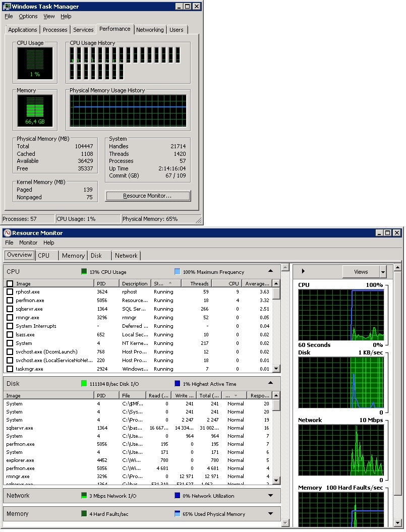Click the CPU scrollbar up arrow

[x=276, y=283]
